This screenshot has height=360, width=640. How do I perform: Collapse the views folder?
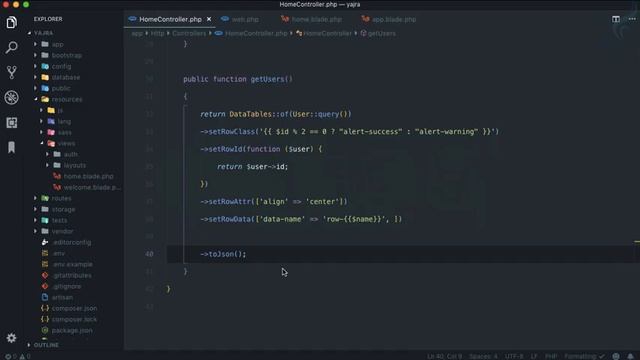(57, 143)
